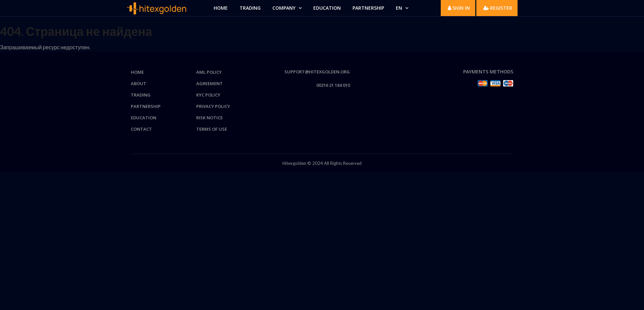Click the Maestro payment icon
The width and height of the screenshot is (644, 310).
(x=508, y=83)
